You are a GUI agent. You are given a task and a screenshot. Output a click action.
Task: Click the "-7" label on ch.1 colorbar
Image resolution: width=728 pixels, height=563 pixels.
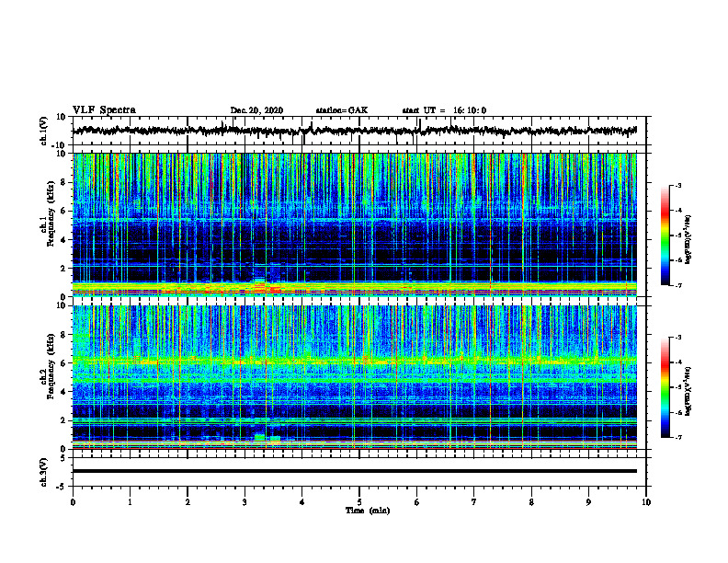pos(678,285)
